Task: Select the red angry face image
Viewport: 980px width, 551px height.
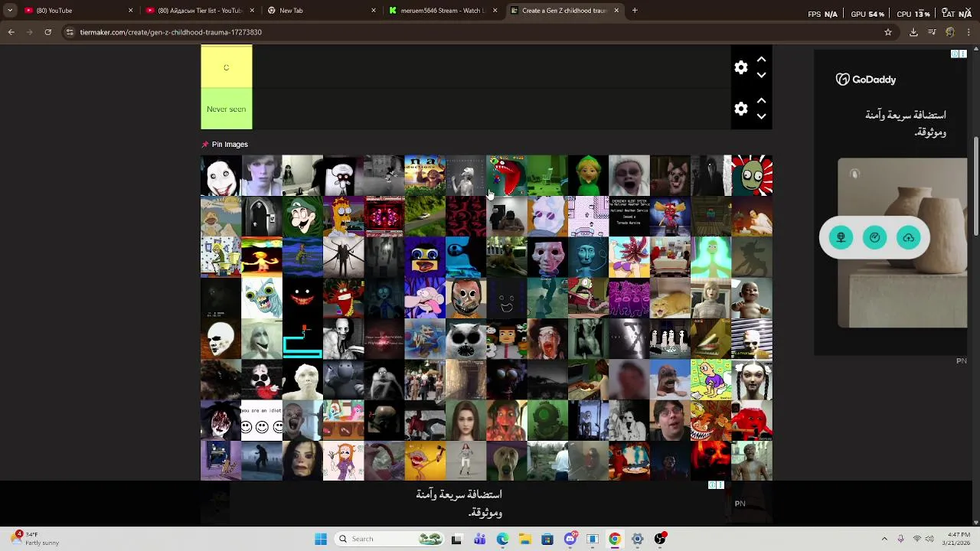Action: (752, 420)
